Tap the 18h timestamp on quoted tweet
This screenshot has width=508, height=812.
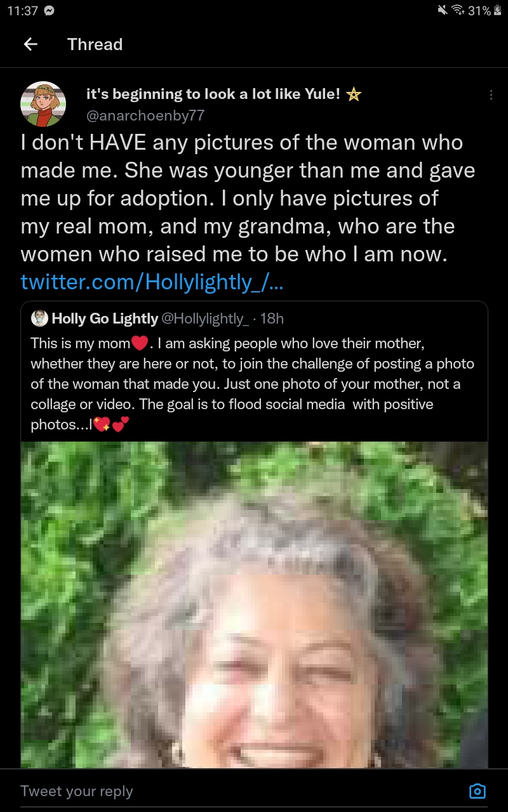(x=272, y=318)
